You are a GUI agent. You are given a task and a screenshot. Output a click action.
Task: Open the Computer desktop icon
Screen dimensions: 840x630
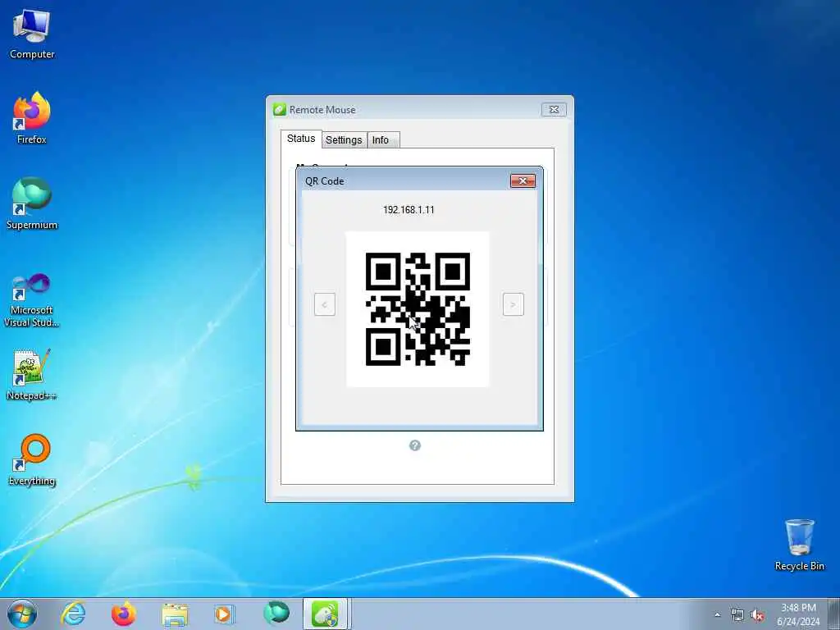(x=32, y=34)
